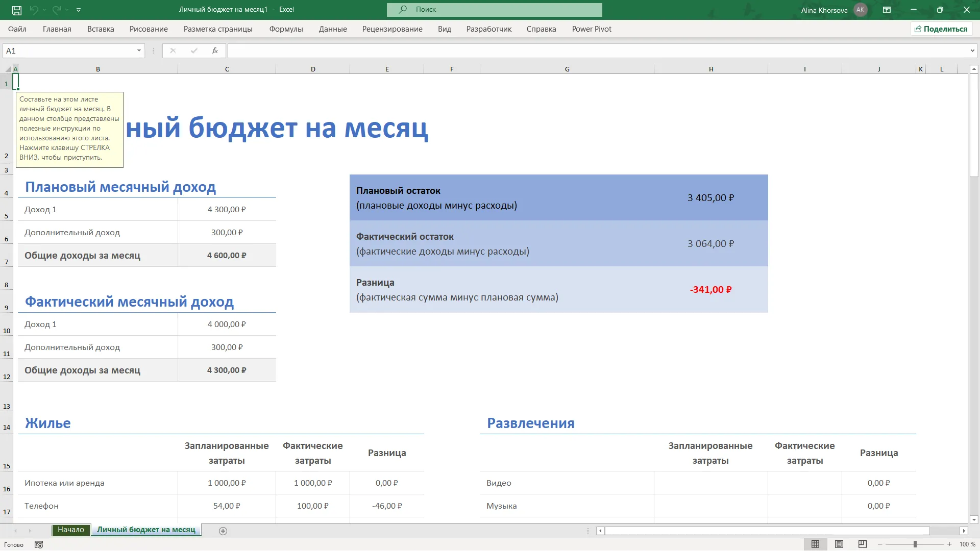
Task: Click the Undo arrow icon
Action: coord(34,10)
